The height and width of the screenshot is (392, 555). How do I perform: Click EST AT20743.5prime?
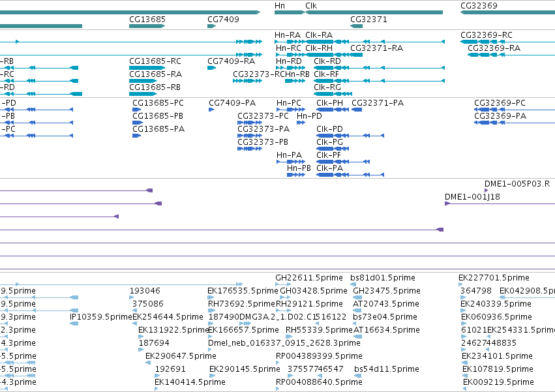386,304
